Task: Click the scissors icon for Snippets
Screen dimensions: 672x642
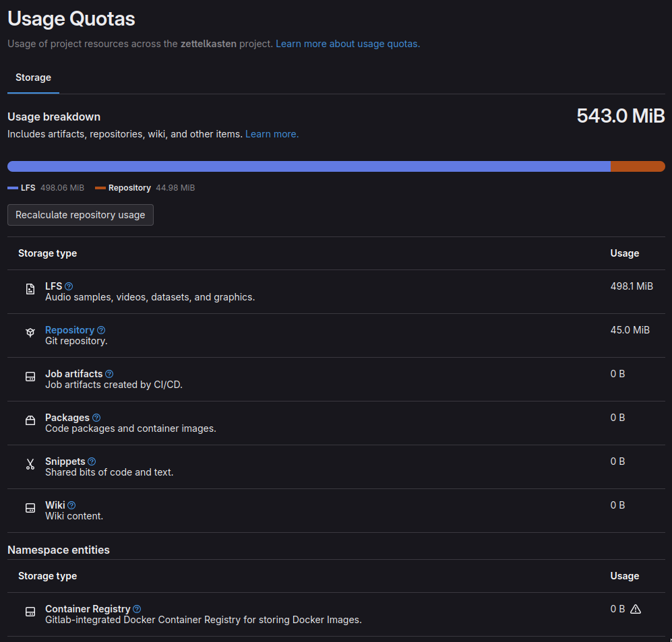Action: pyautogui.click(x=30, y=464)
